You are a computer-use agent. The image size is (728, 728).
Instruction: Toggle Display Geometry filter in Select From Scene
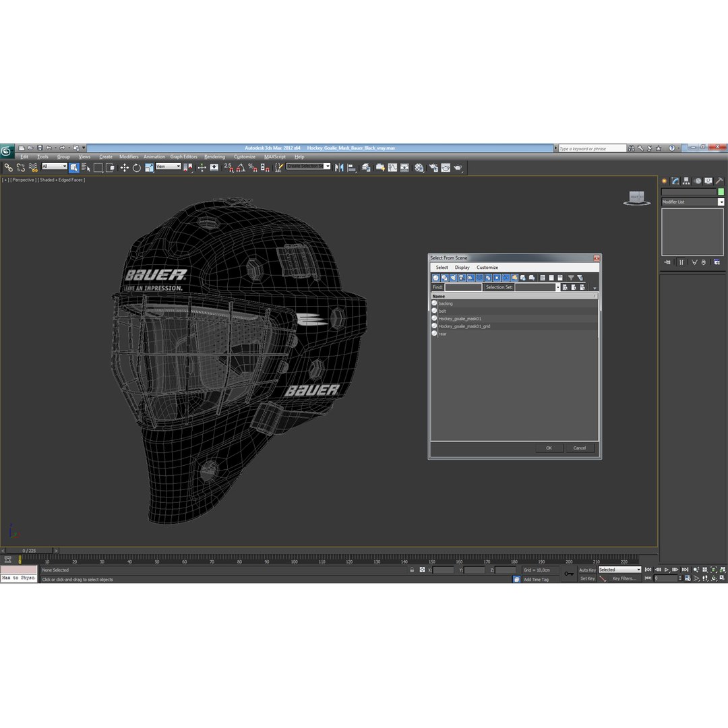435,278
